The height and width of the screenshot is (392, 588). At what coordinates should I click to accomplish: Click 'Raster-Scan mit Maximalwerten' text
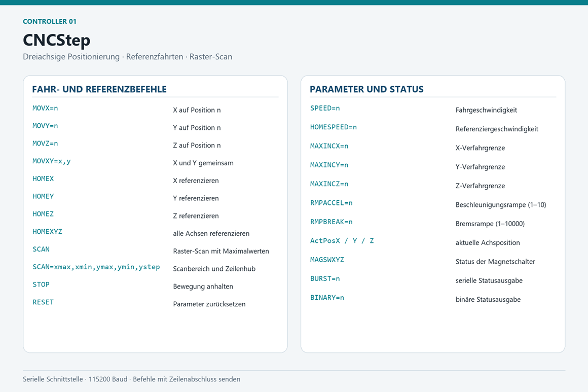click(221, 251)
